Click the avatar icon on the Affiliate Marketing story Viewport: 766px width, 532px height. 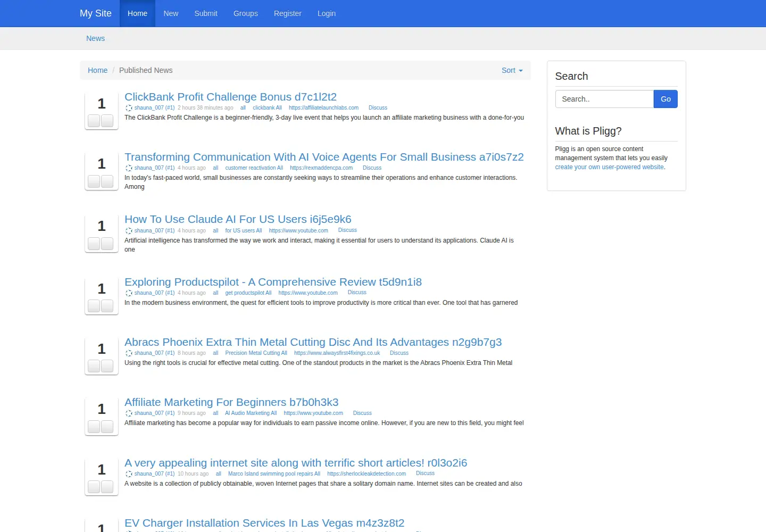[129, 413]
